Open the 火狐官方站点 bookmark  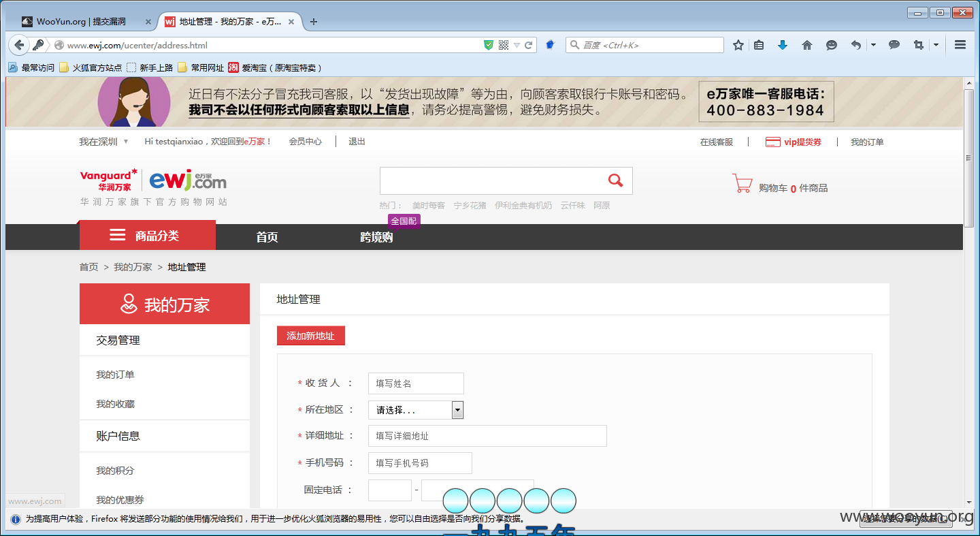pos(91,67)
